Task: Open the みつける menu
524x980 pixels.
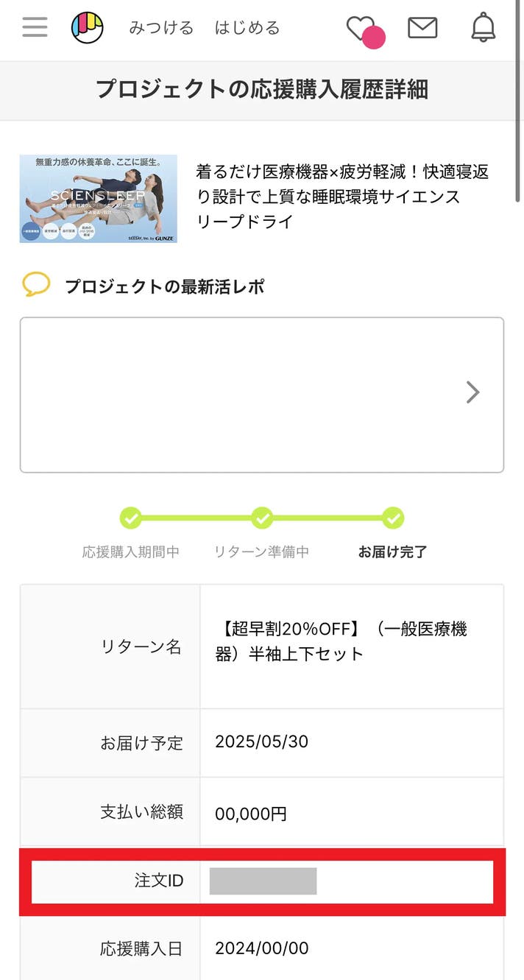Action: point(161,28)
